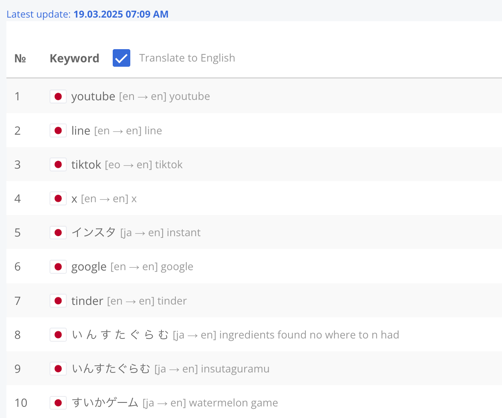Image resolution: width=502 pixels, height=418 pixels.
Task: Click the Japan flag icon beside youtube
Action: point(58,97)
